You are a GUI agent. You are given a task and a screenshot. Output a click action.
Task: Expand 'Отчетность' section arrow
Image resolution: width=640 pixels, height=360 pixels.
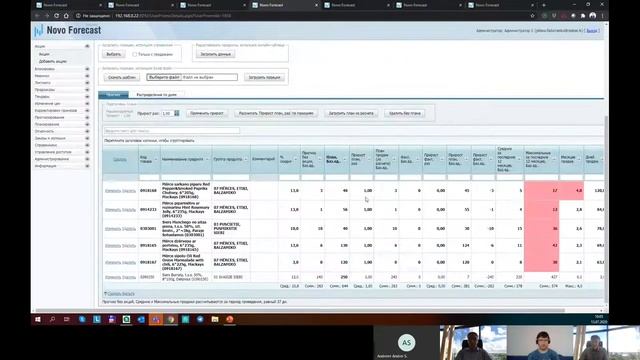[87, 131]
